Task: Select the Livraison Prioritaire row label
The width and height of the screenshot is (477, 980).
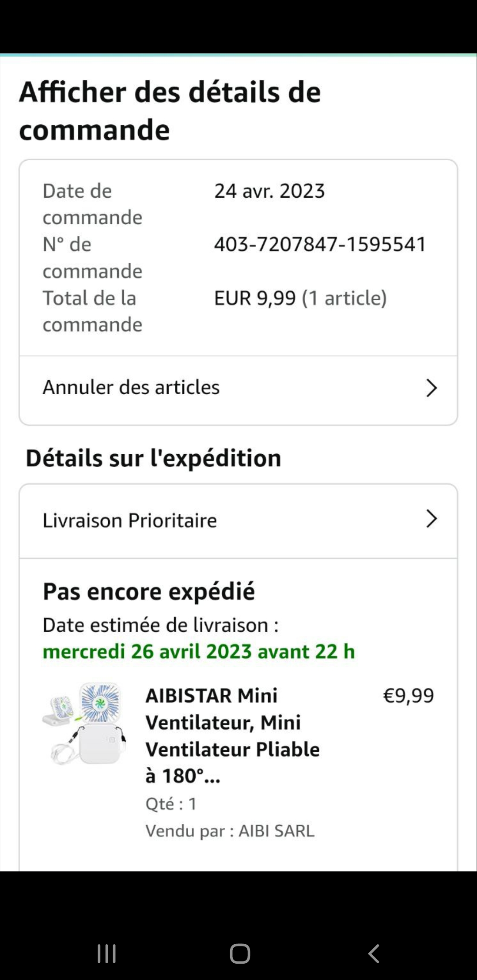Action: tap(130, 520)
